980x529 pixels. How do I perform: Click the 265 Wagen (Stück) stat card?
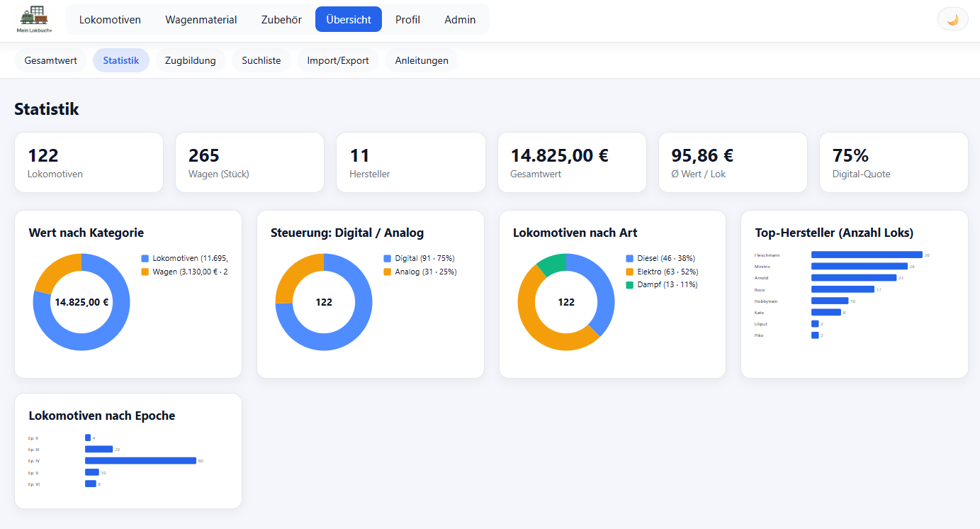point(249,162)
